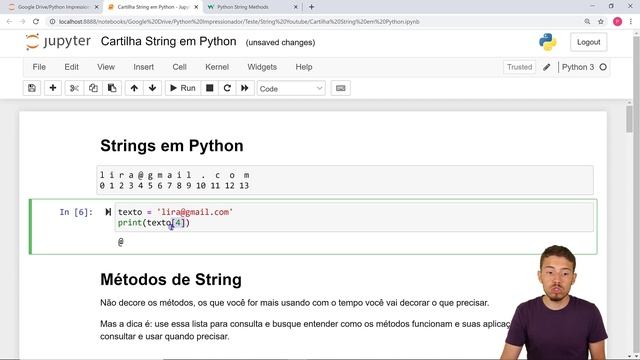
Task: Click the Logout button
Action: click(589, 42)
